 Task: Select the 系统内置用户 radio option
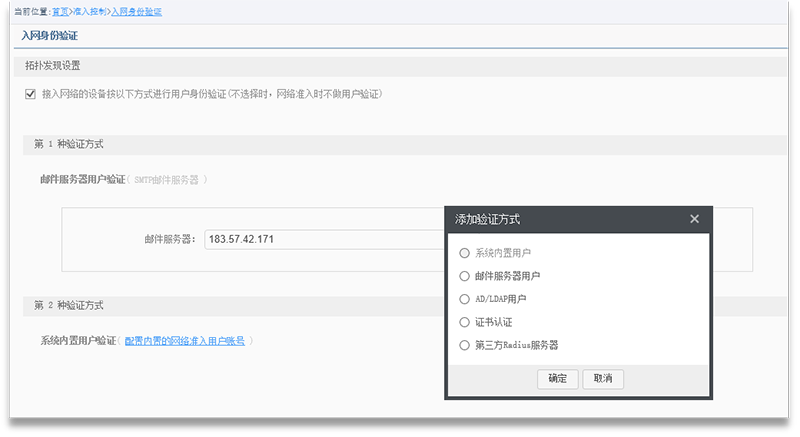(464, 253)
